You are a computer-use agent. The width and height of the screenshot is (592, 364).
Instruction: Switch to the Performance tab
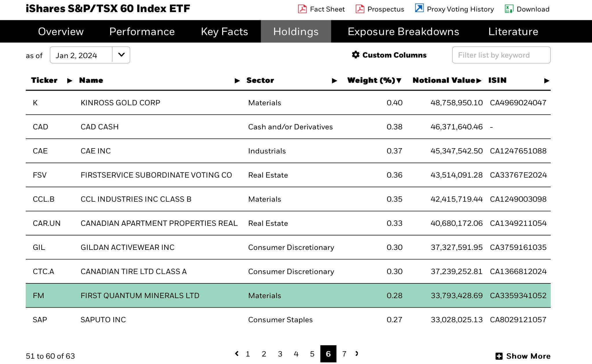pos(142,31)
